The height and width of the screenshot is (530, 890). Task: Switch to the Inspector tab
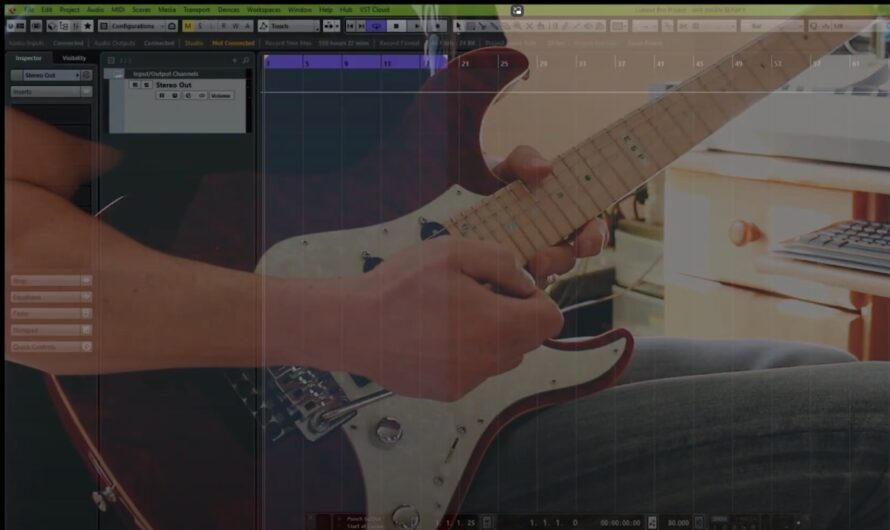point(28,58)
